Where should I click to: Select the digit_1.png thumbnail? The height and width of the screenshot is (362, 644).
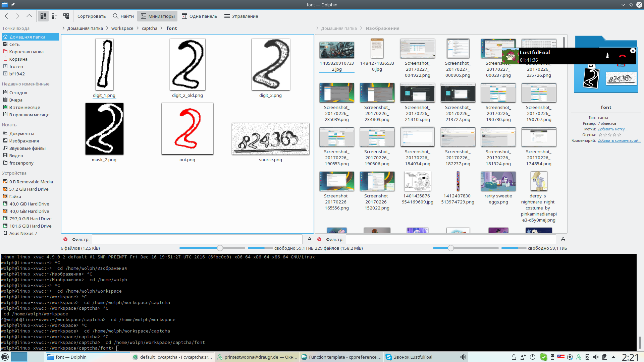(x=104, y=64)
